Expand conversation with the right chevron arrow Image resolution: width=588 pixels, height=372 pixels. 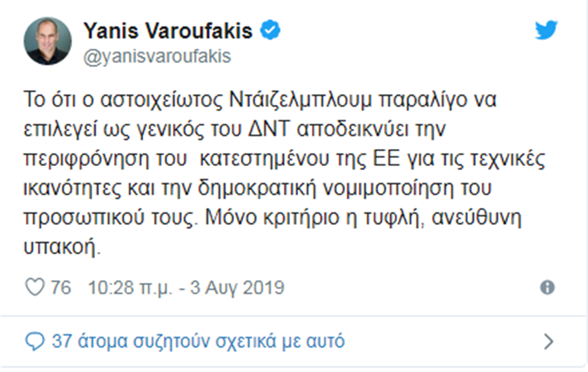[548, 341]
